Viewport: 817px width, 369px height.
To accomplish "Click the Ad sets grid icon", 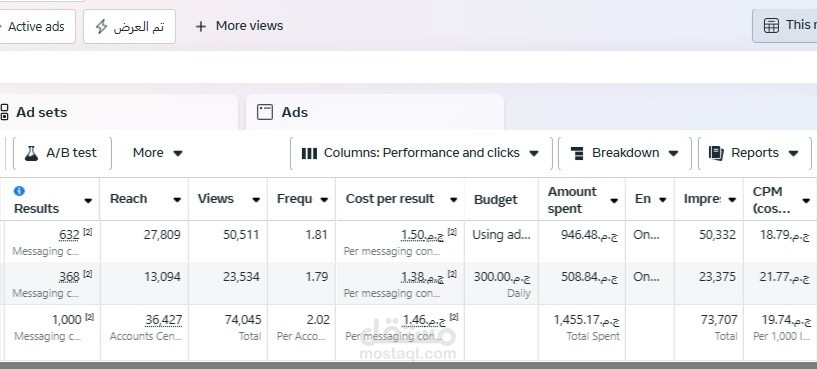I will [x=4, y=112].
